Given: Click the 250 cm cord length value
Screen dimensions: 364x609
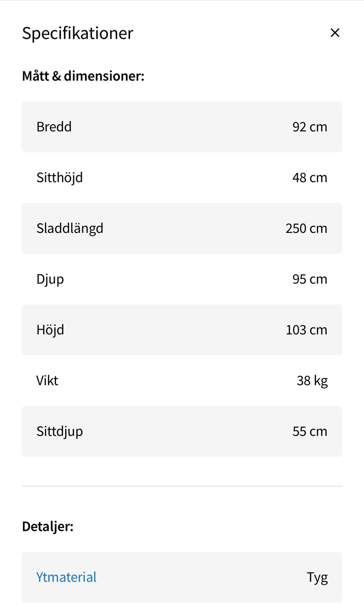Looking at the screenshot, I should [x=306, y=228].
